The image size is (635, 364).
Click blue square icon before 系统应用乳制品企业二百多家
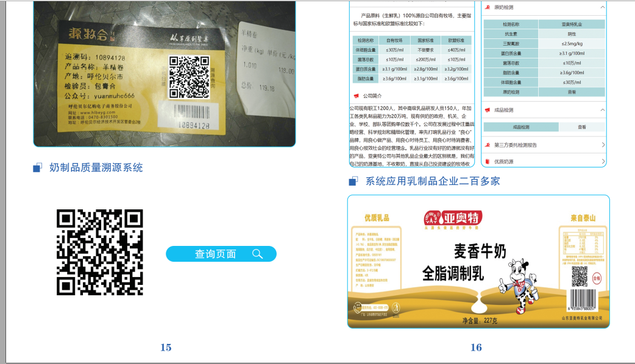pos(353,181)
